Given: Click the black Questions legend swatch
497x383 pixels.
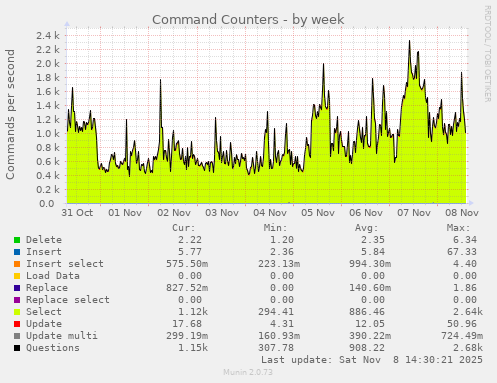Looking at the screenshot, I should tap(17, 348).
